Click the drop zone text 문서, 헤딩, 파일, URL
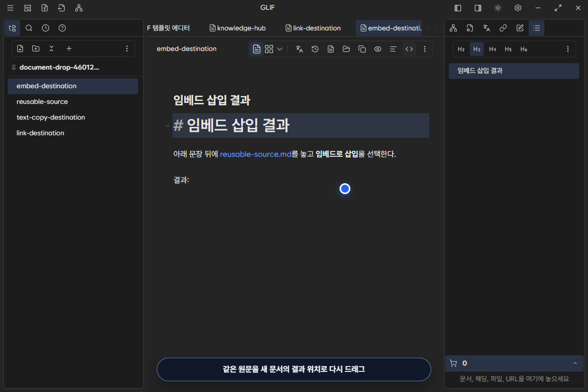The width and height of the screenshot is (588, 392). point(514,379)
